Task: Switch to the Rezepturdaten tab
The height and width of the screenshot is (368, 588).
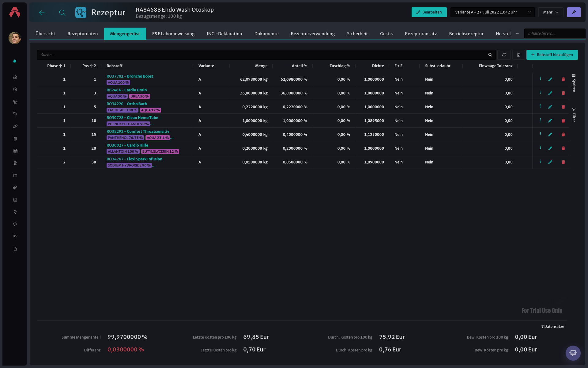Action: pos(83,34)
